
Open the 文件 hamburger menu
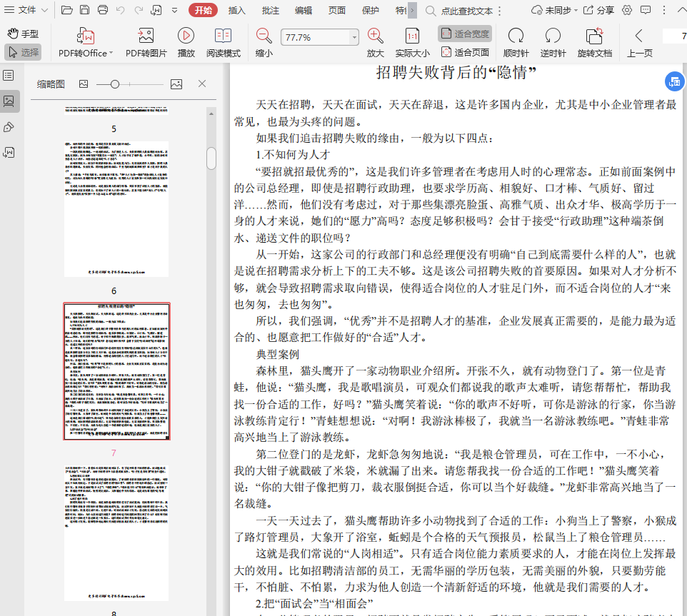coord(20,9)
